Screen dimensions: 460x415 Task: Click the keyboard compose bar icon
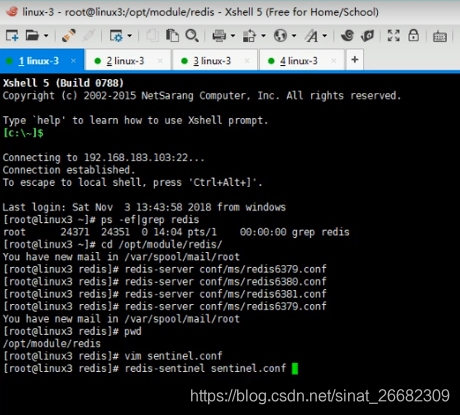pos(440,36)
